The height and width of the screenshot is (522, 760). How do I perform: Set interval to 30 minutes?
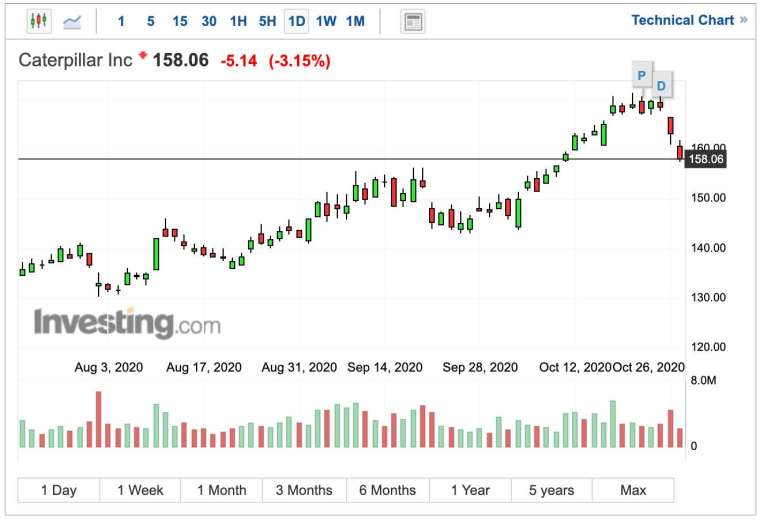coord(209,21)
